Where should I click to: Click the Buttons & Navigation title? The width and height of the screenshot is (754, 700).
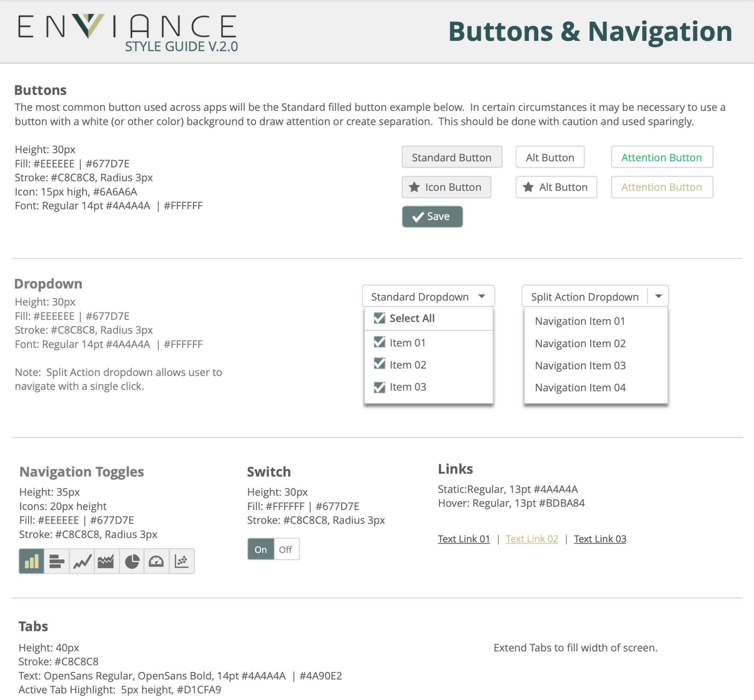[591, 31]
